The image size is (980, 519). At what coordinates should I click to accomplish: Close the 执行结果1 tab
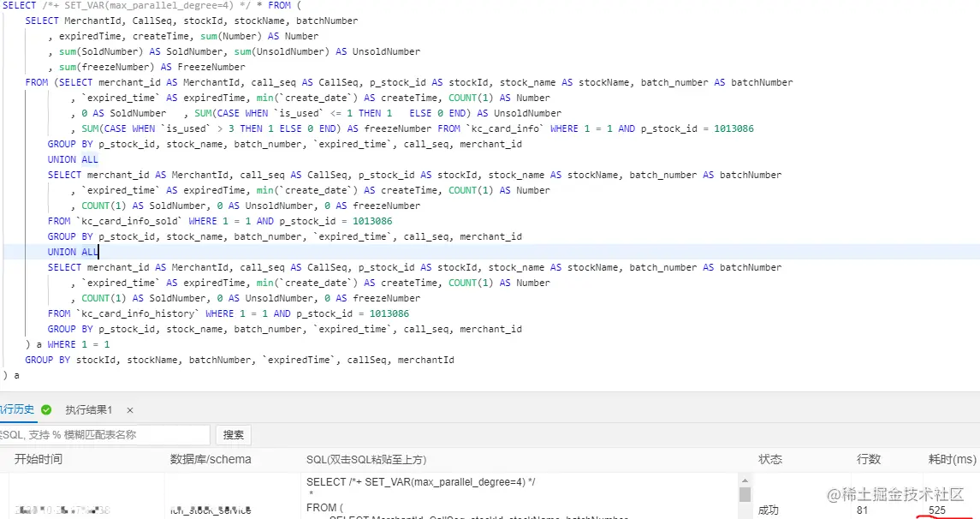[130, 410]
